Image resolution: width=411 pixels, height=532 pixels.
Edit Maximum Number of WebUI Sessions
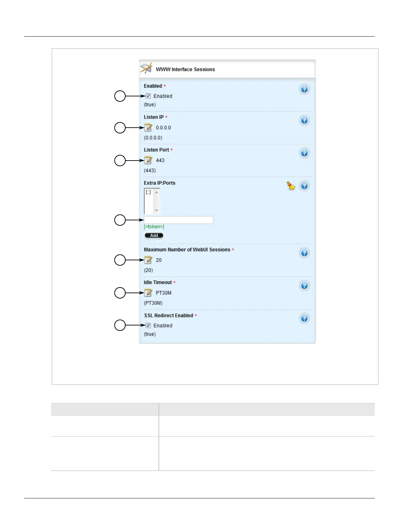(148, 260)
